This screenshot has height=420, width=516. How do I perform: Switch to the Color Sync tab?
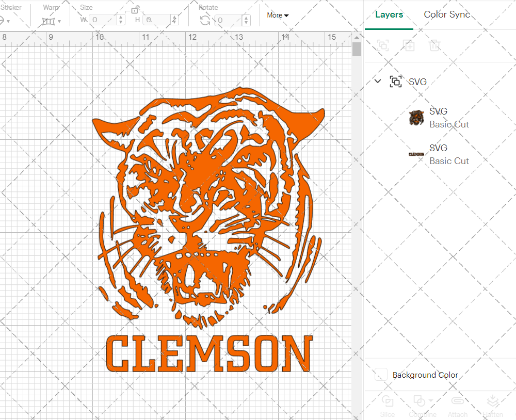pos(447,14)
